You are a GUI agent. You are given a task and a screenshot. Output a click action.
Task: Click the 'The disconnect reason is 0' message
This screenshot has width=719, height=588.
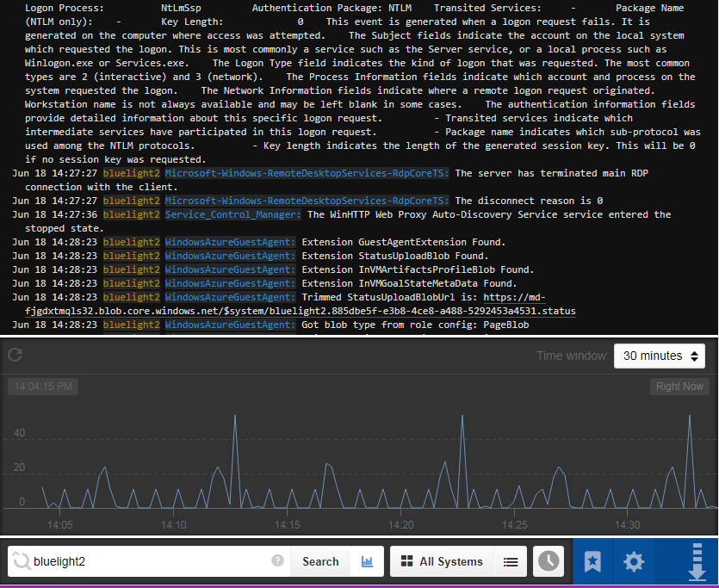[x=529, y=201]
